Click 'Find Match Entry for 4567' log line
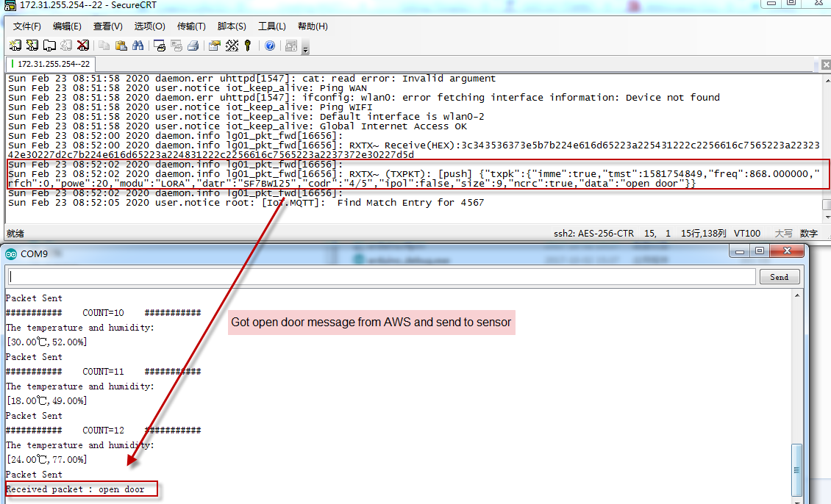The height and width of the screenshot is (504, 831). (x=246, y=203)
